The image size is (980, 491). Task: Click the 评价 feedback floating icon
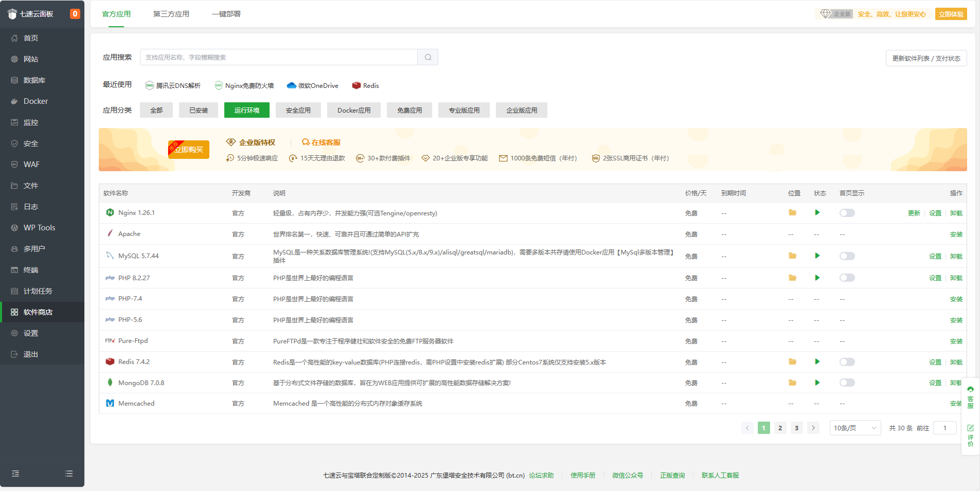pos(970,435)
